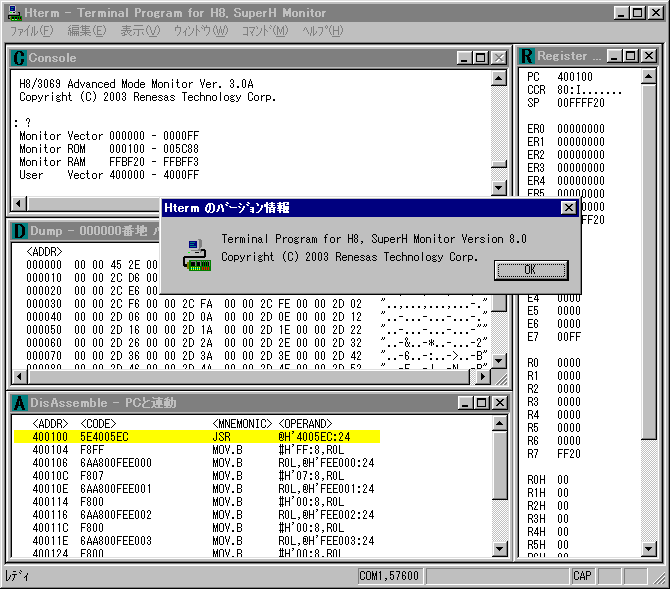This screenshot has height=589, width=670.
Task: Click DisAssemble scrollbar down arrow
Action: tap(500, 548)
